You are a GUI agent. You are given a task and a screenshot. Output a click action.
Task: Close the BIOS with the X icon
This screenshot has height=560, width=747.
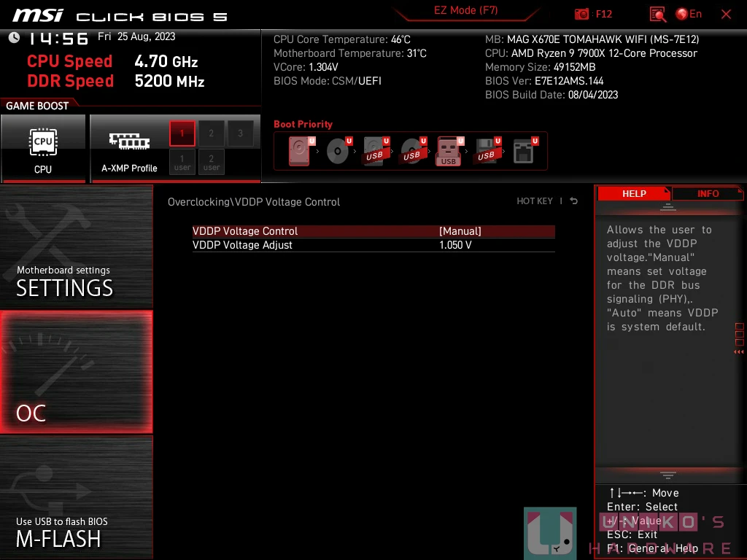tap(726, 14)
